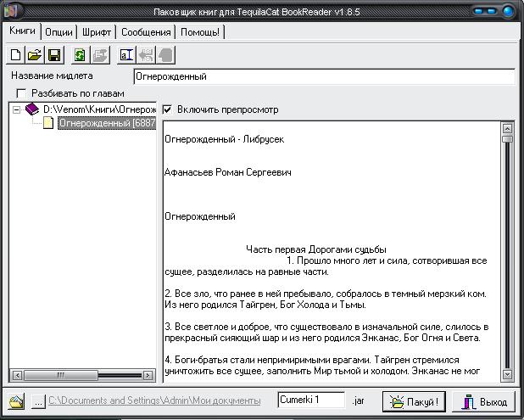Click the yellow page icon in tree
The image size is (524, 420).
point(48,123)
